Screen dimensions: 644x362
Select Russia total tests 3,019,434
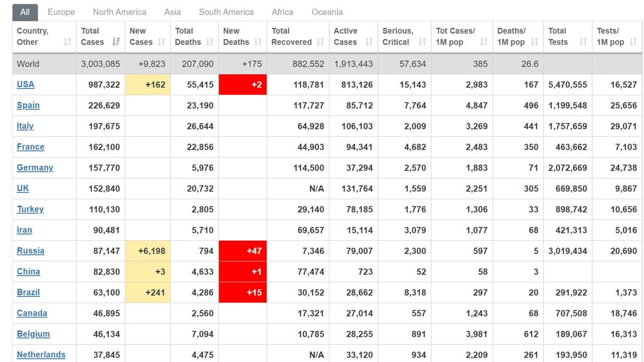[568, 251]
